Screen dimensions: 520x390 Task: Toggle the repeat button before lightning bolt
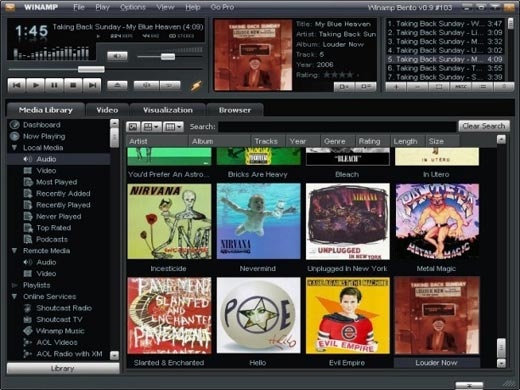(x=170, y=86)
